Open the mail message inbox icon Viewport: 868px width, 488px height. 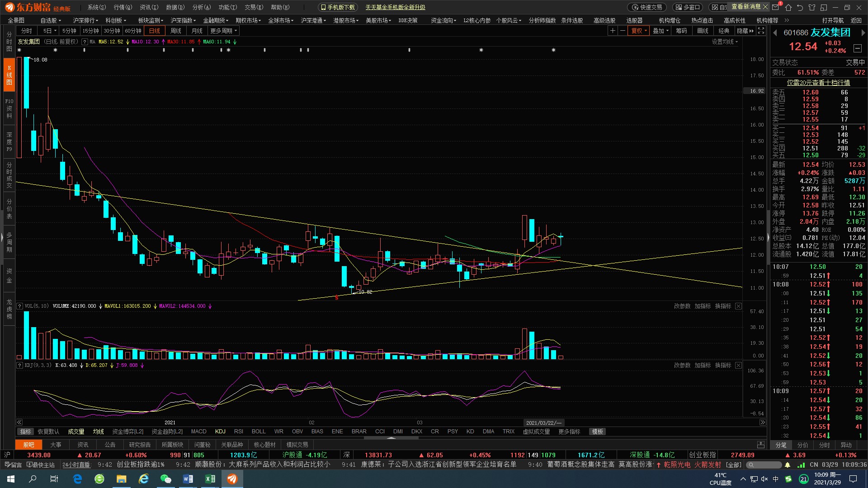(776, 7)
